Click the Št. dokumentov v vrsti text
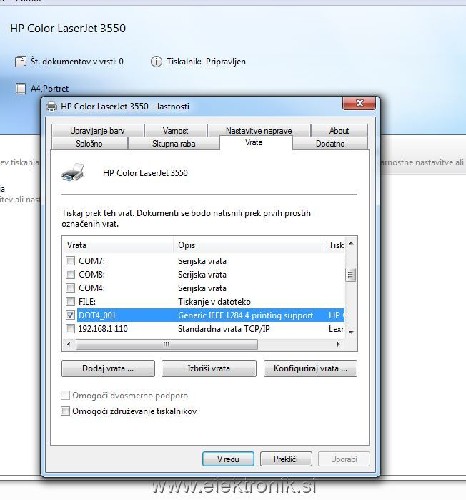 [x=77, y=61]
